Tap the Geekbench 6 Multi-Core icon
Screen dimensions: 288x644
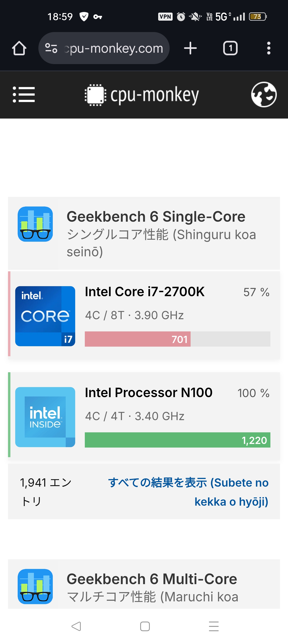point(35,587)
